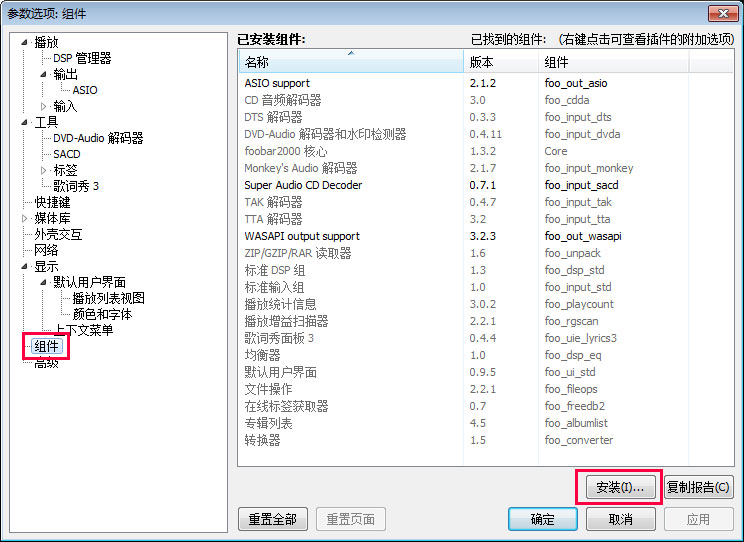This screenshot has height=542, width=744.
Task: Select the 在线标签获取器 row
Action: coord(486,406)
